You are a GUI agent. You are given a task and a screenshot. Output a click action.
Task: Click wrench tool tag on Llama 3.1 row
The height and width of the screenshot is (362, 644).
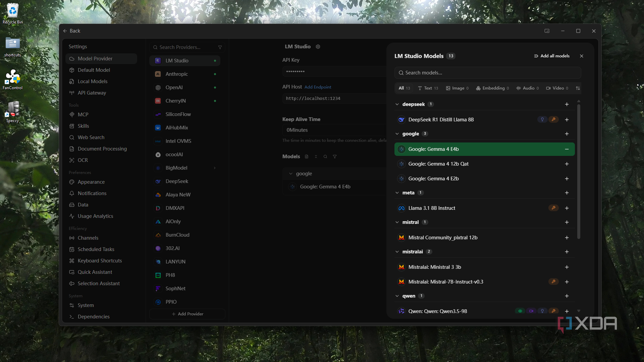(x=553, y=208)
